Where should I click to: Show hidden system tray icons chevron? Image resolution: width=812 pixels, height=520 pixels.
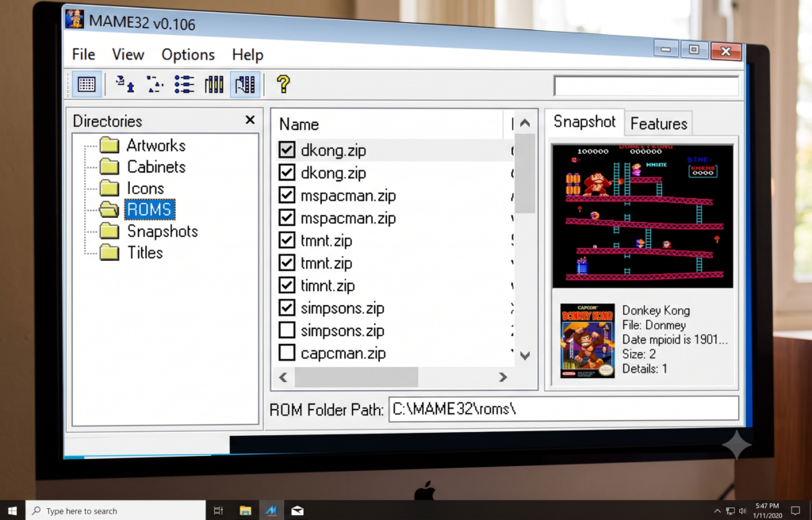pyautogui.click(x=717, y=511)
